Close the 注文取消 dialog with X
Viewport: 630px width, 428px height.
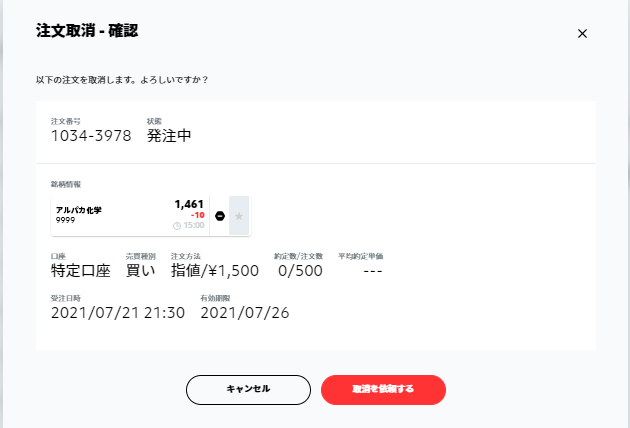(x=582, y=33)
